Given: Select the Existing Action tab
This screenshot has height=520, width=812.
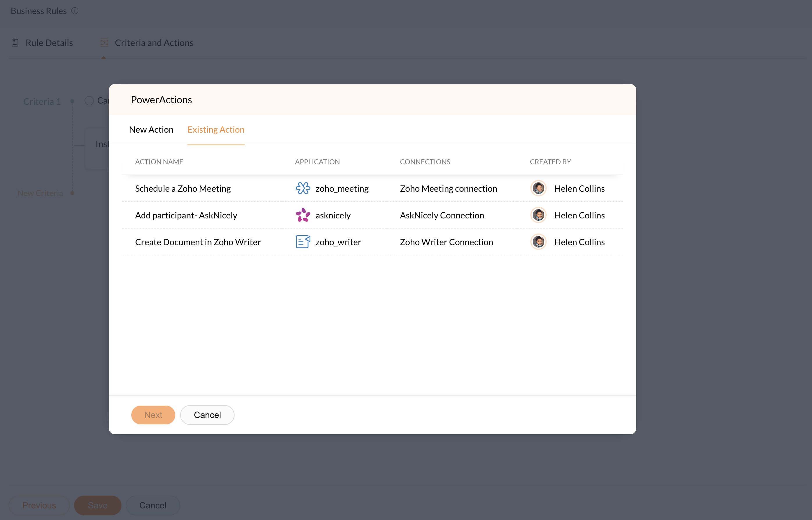Looking at the screenshot, I should pyautogui.click(x=216, y=130).
